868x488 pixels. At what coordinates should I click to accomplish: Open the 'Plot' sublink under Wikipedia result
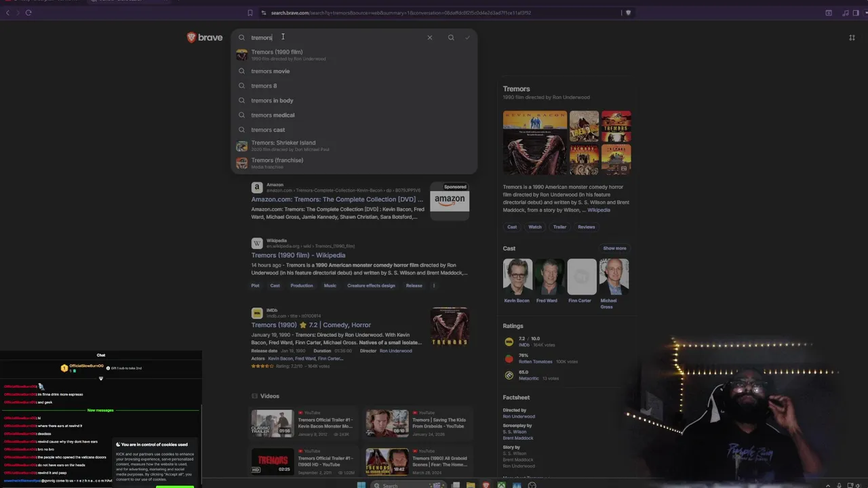pyautogui.click(x=255, y=285)
